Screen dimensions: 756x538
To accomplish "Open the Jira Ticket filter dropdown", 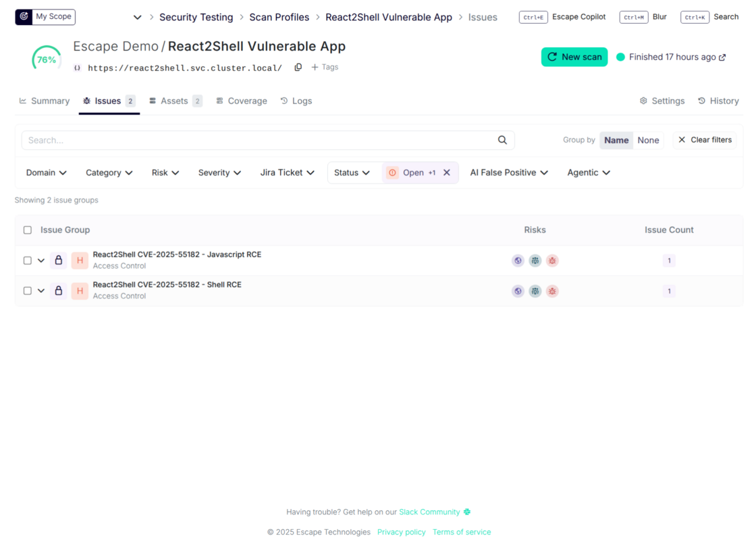I will (288, 173).
